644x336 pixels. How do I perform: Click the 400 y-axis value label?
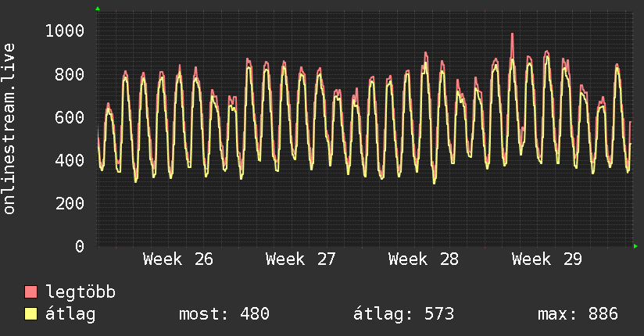70,160
